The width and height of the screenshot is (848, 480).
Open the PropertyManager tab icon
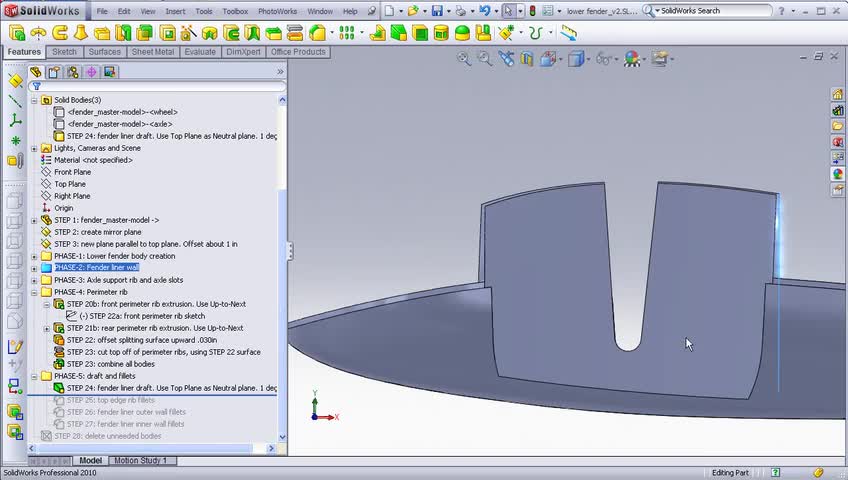pos(54,72)
